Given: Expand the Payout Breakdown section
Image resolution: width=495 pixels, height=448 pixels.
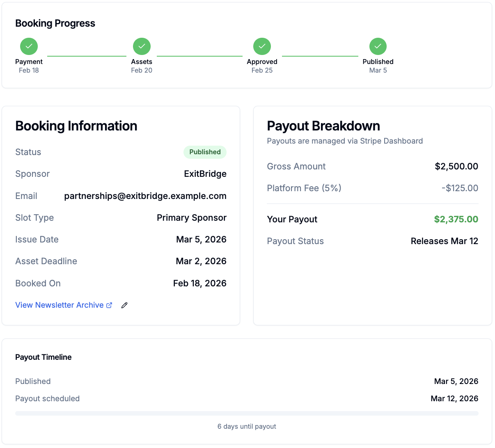Looking at the screenshot, I should (x=323, y=126).
